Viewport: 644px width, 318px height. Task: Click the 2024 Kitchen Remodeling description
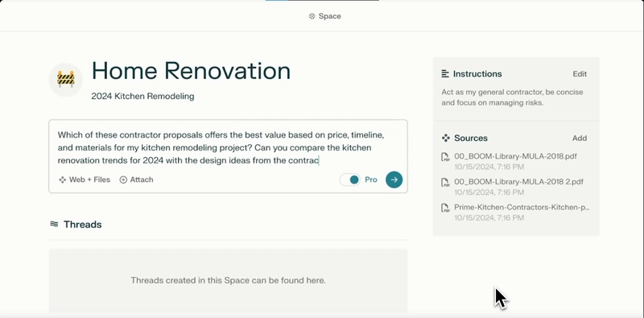142,97
